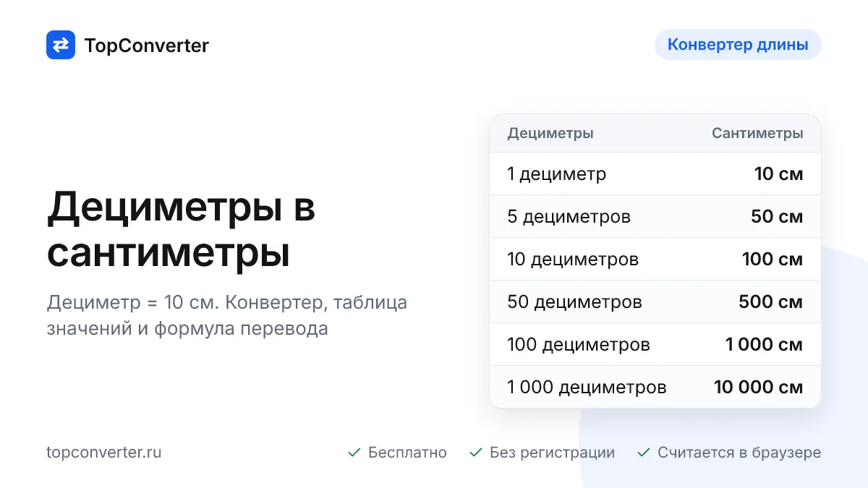Open the topconverter.ru link
The height and width of the screenshot is (488, 868).
coord(104,453)
